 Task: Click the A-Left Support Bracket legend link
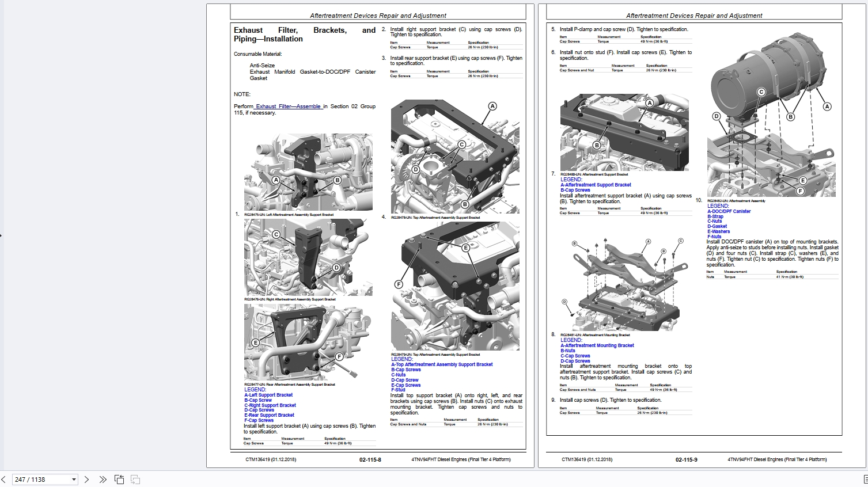pos(267,394)
